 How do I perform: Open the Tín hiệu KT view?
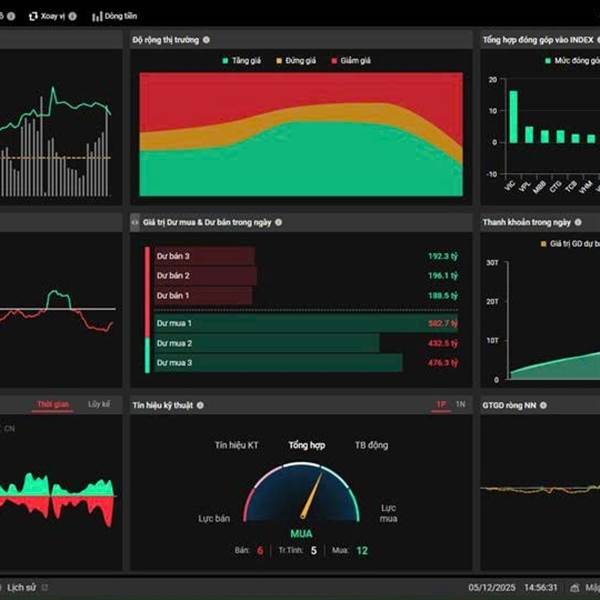[236, 445]
